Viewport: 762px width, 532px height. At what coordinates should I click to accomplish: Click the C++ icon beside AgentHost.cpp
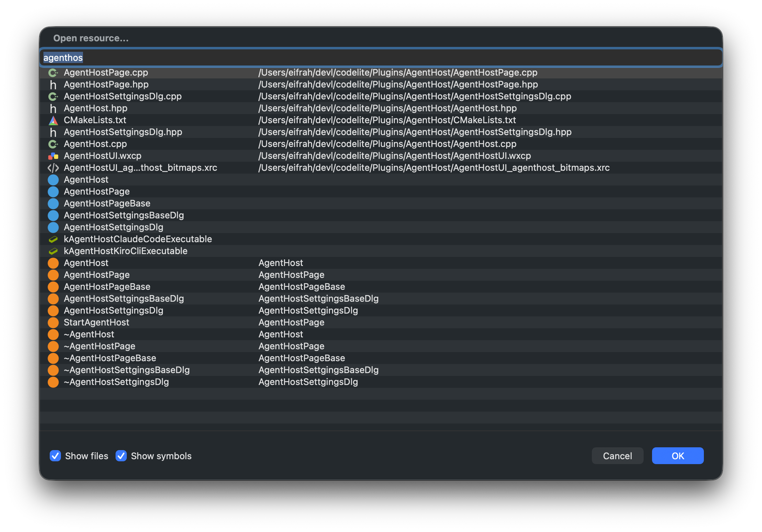point(53,144)
